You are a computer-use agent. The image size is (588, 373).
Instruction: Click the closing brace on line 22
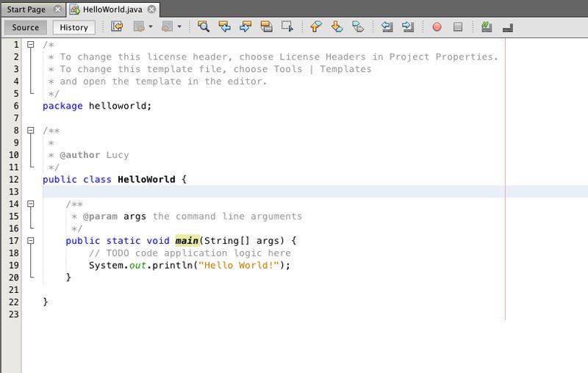(x=46, y=302)
